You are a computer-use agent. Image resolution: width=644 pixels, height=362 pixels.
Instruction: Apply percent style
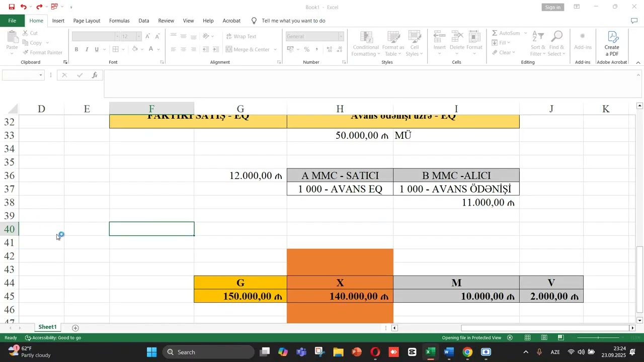306,49
